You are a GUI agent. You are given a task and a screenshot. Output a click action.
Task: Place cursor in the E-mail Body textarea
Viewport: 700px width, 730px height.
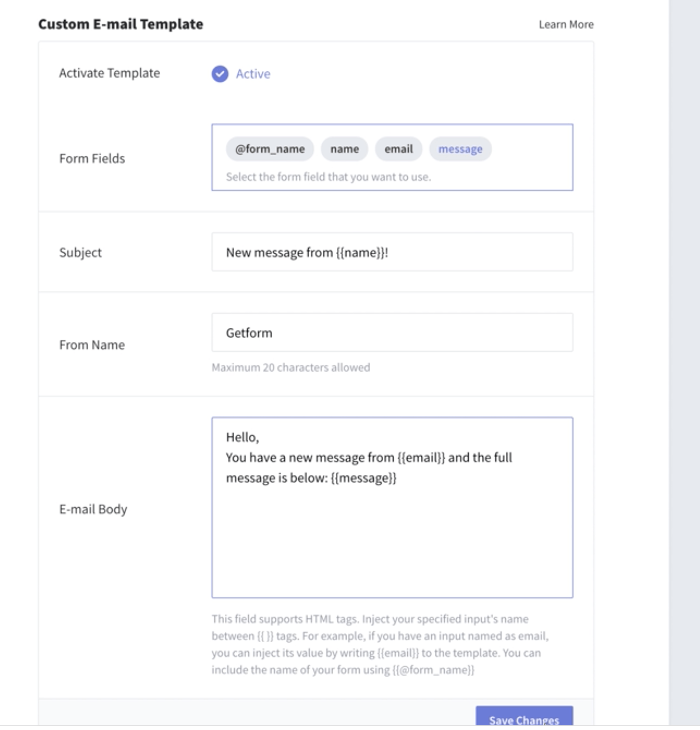point(392,507)
